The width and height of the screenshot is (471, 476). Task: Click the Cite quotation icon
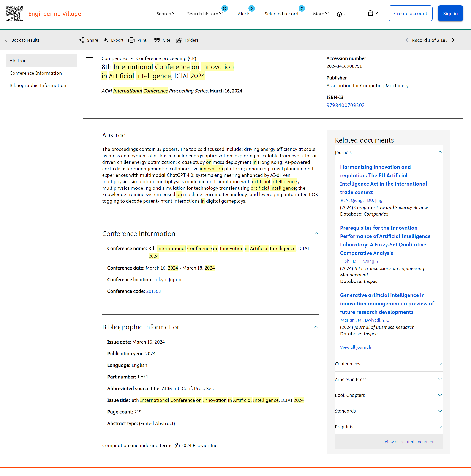tap(157, 40)
